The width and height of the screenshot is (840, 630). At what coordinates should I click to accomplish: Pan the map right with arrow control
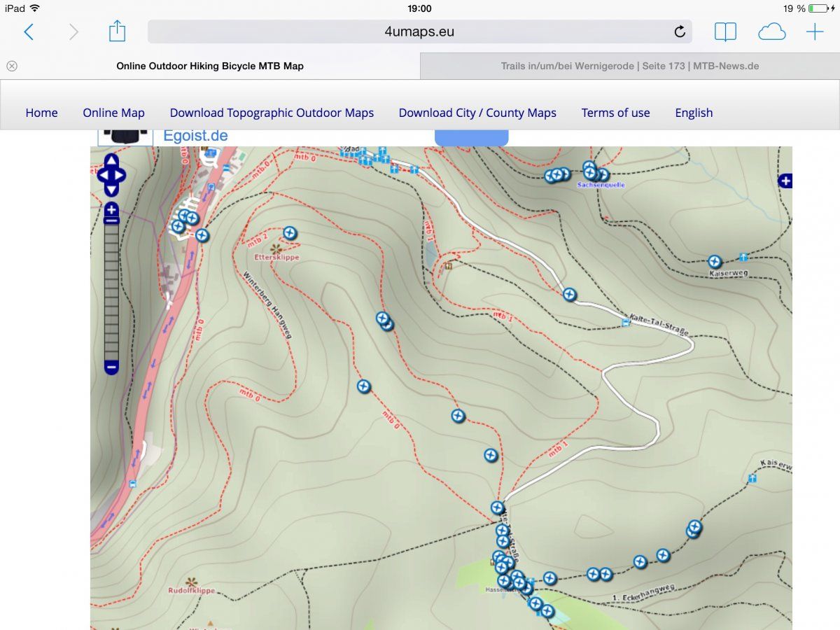(x=122, y=175)
